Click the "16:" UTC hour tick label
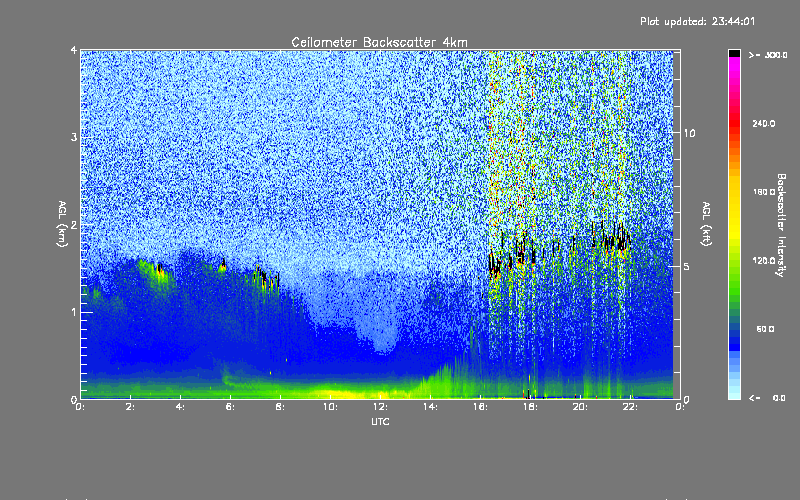 (480, 407)
